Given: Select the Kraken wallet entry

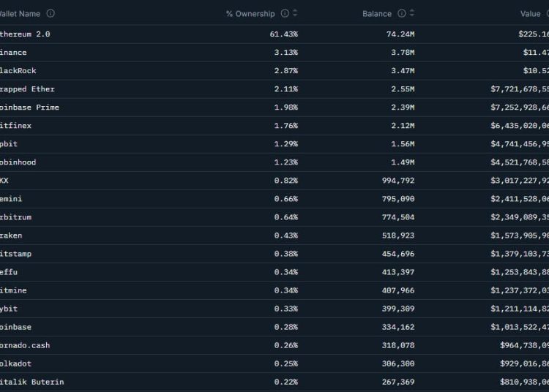Looking at the screenshot, I should 11,235.
